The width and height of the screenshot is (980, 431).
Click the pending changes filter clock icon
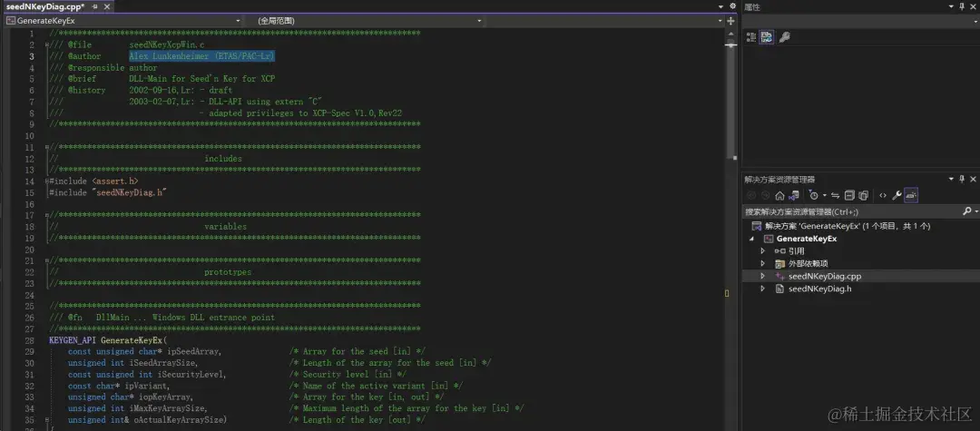(x=813, y=195)
